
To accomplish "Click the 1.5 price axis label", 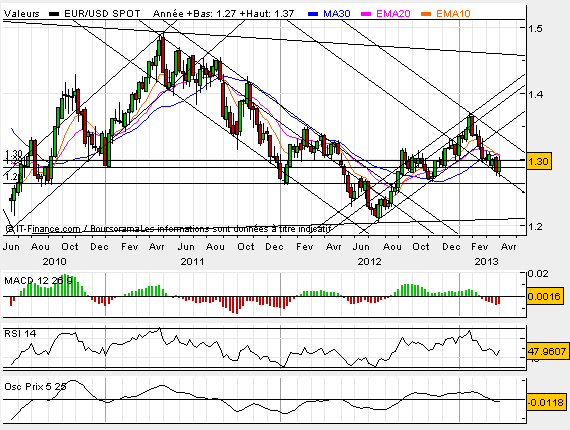I will 535,28.
